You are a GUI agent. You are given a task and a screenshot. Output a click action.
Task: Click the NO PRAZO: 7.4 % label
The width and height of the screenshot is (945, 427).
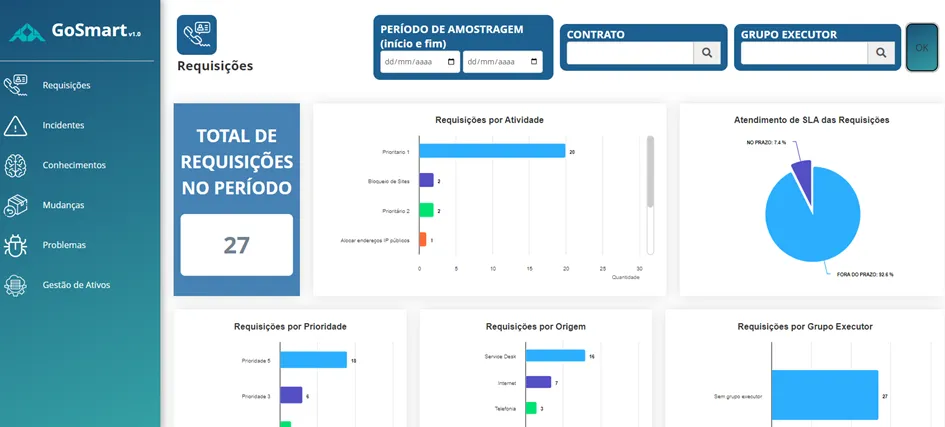coord(768,143)
